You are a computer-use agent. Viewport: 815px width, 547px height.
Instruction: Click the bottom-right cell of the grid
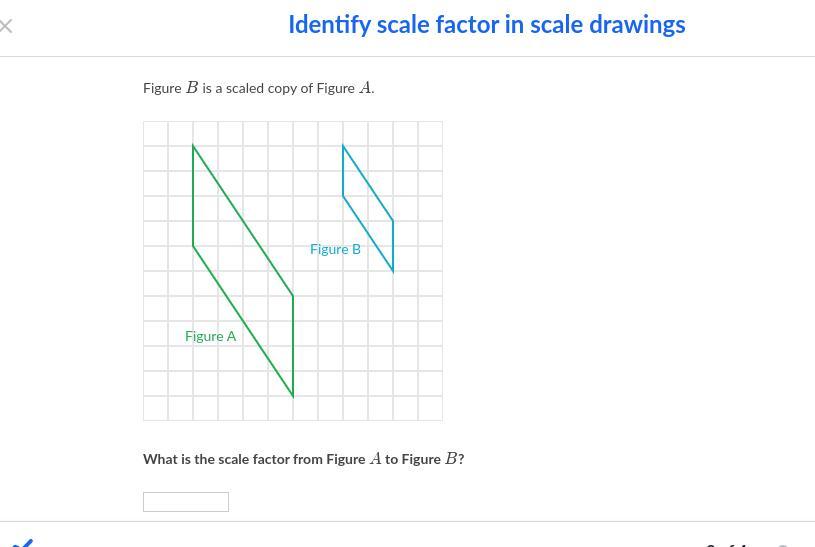tap(430, 408)
